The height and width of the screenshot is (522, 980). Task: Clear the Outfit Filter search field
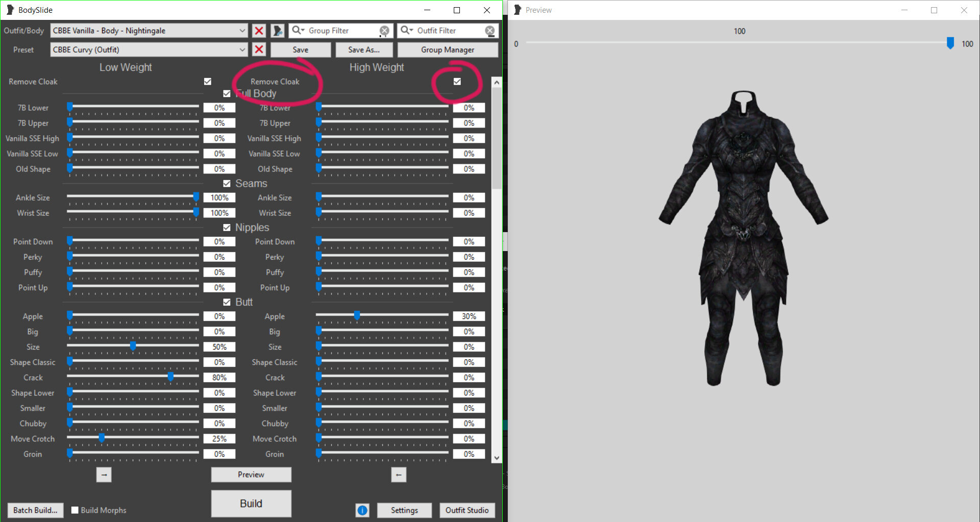coord(490,31)
